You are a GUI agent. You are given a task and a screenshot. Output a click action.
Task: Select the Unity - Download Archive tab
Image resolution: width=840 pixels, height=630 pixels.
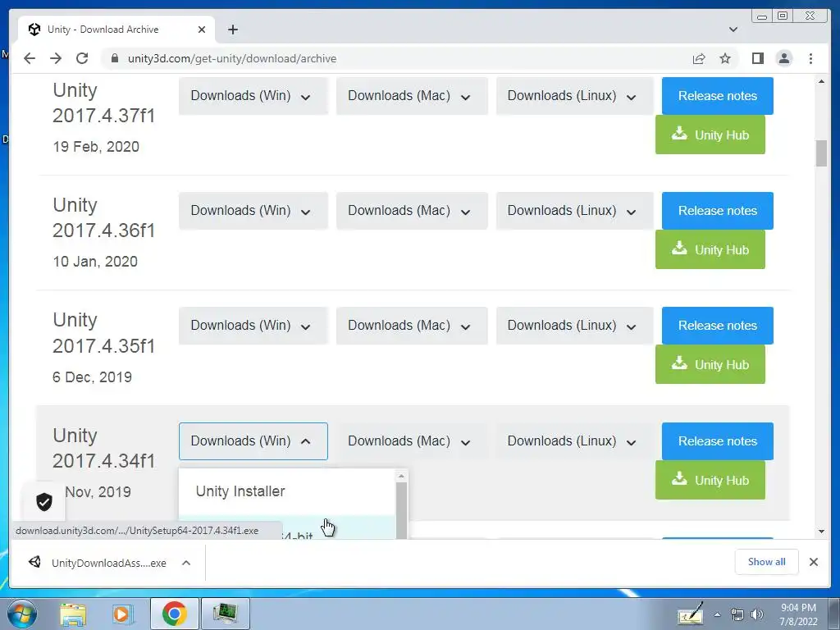[116, 30]
